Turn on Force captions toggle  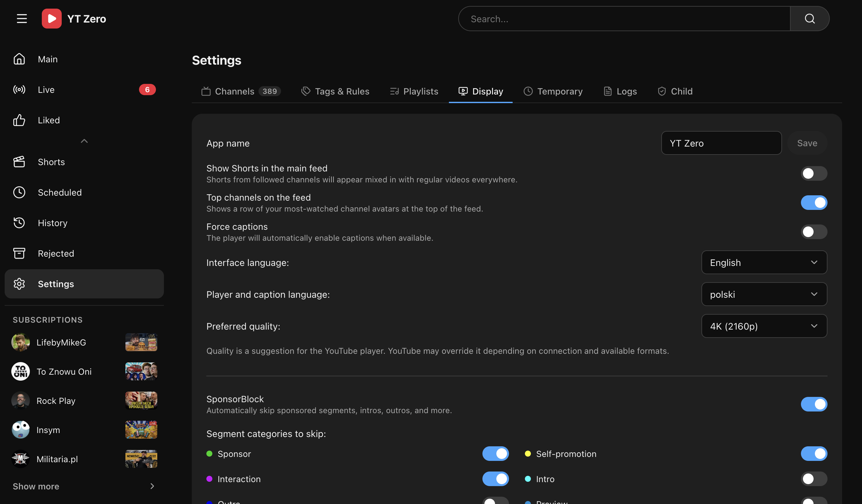(x=814, y=232)
